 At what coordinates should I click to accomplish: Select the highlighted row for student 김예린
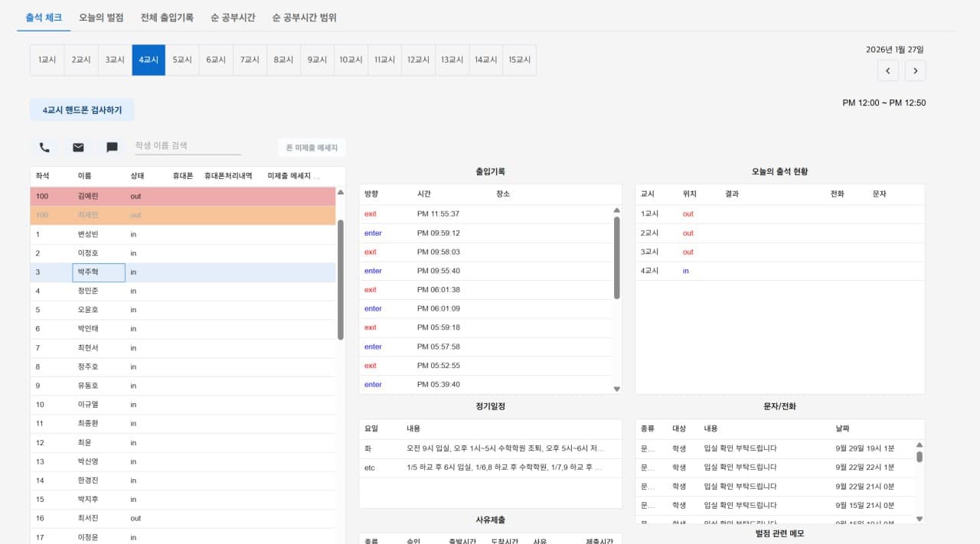(x=153, y=196)
